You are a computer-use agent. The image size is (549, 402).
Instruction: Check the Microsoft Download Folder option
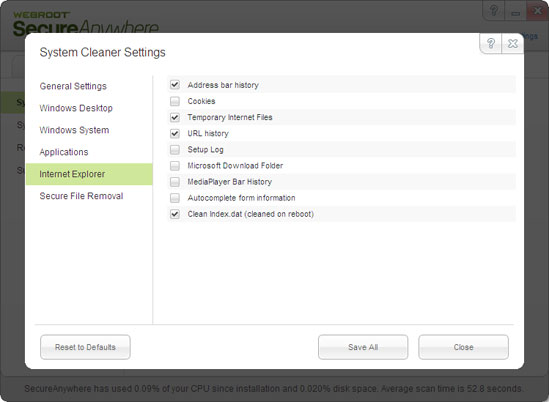click(x=175, y=166)
